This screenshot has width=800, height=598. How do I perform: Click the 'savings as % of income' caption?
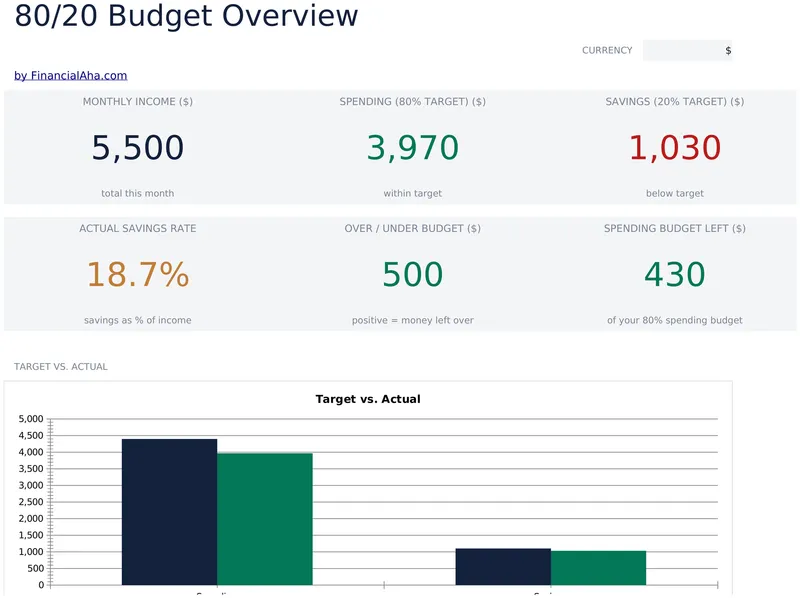coord(138,320)
